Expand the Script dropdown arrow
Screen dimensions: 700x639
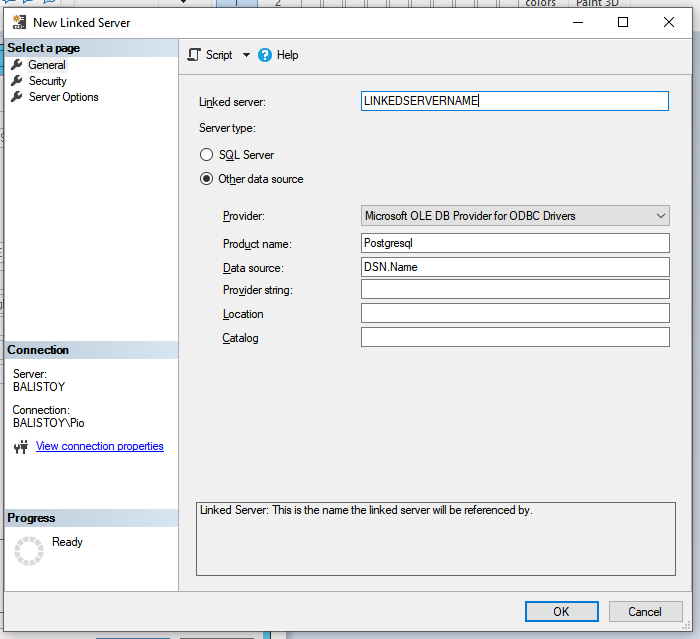246,55
